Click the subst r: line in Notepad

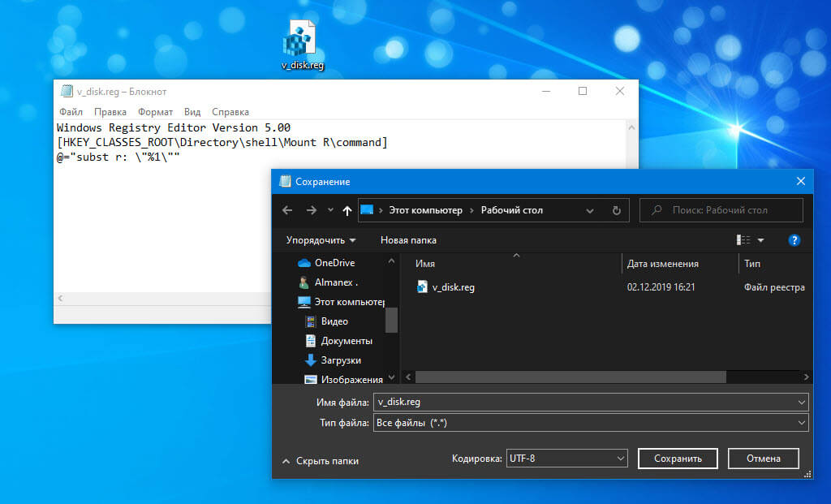click(118, 157)
